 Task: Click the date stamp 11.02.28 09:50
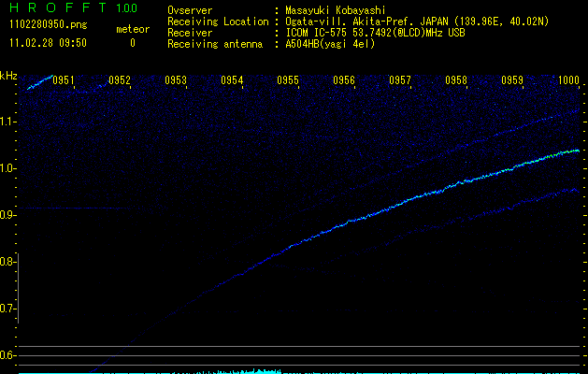(x=48, y=43)
